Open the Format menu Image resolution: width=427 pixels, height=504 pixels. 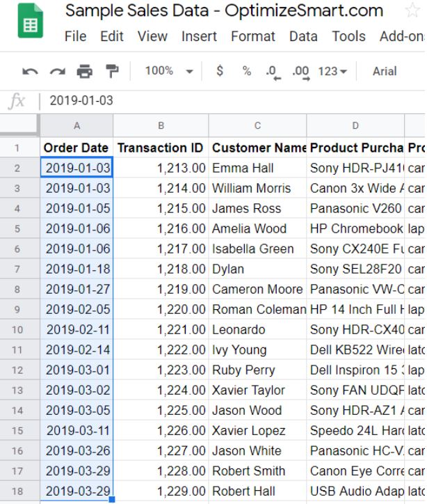pos(253,36)
